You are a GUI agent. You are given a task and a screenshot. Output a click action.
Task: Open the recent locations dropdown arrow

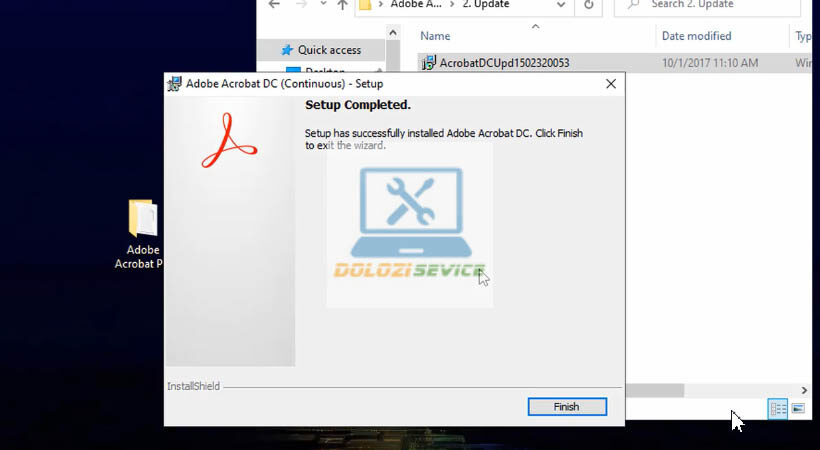[323, 5]
